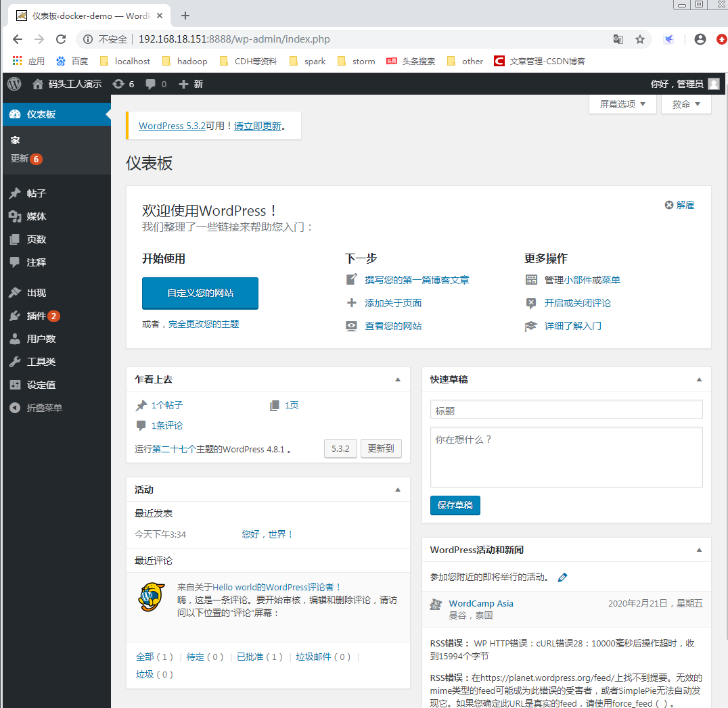
Task: Open the browser profile account icon
Action: click(700, 39)
